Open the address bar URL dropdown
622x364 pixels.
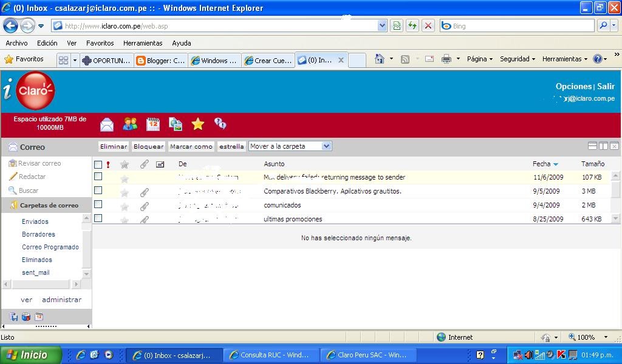(x=383, y=25)
